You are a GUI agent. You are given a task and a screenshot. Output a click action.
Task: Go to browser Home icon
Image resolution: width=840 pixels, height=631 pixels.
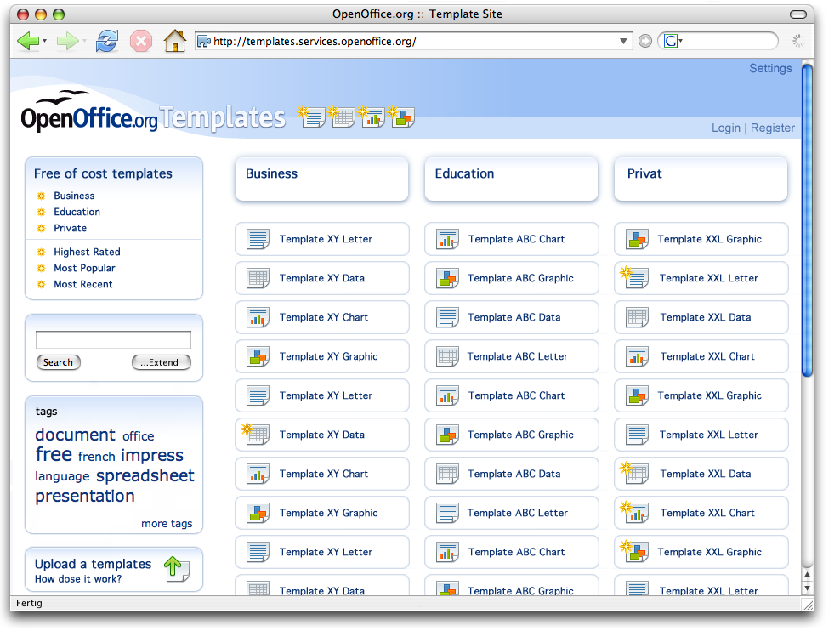pyautogui.click(x=174, y=41)
